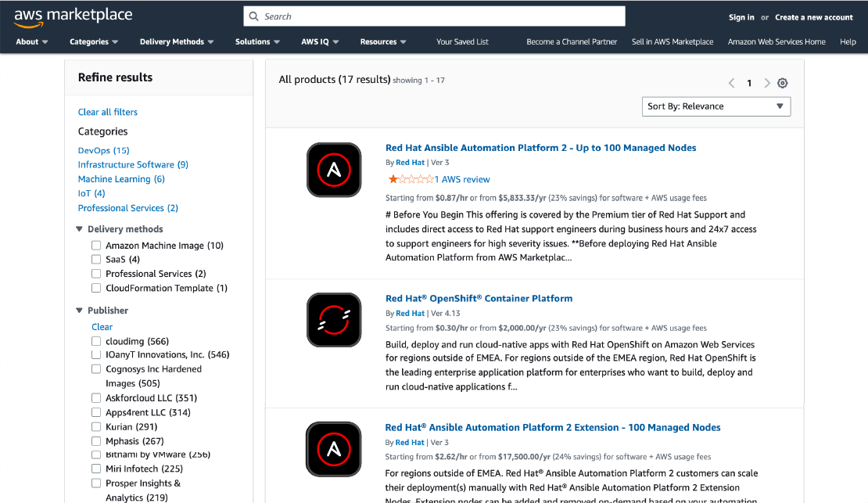
Task: Click the next page arrow
Action: pyautogui.click(x=767, y=83)
